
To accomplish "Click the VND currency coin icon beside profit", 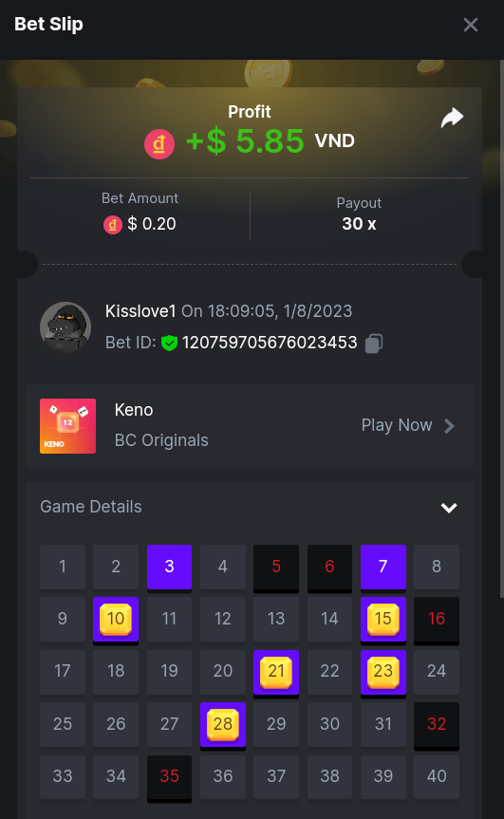I will pos(159,143).
